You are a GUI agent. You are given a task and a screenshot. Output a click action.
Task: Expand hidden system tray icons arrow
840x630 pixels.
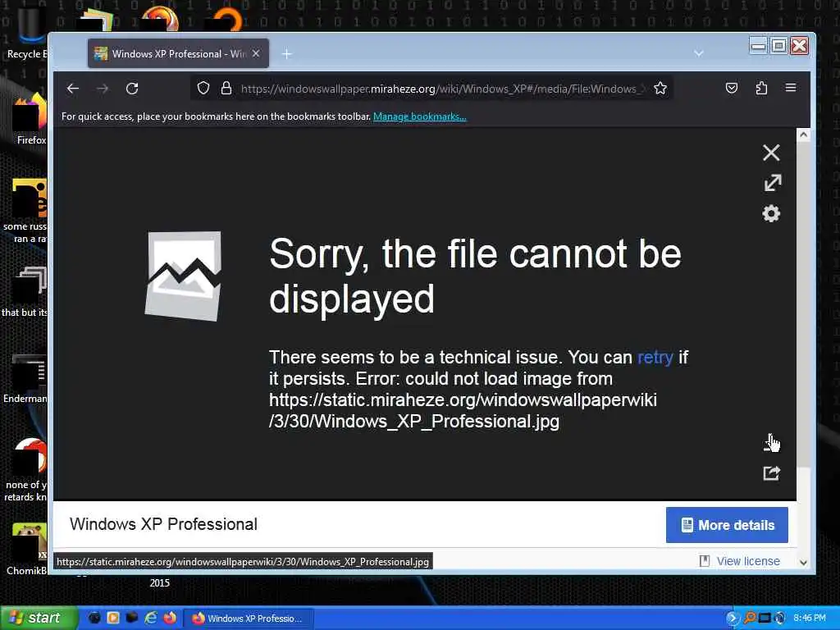point(731,619)
